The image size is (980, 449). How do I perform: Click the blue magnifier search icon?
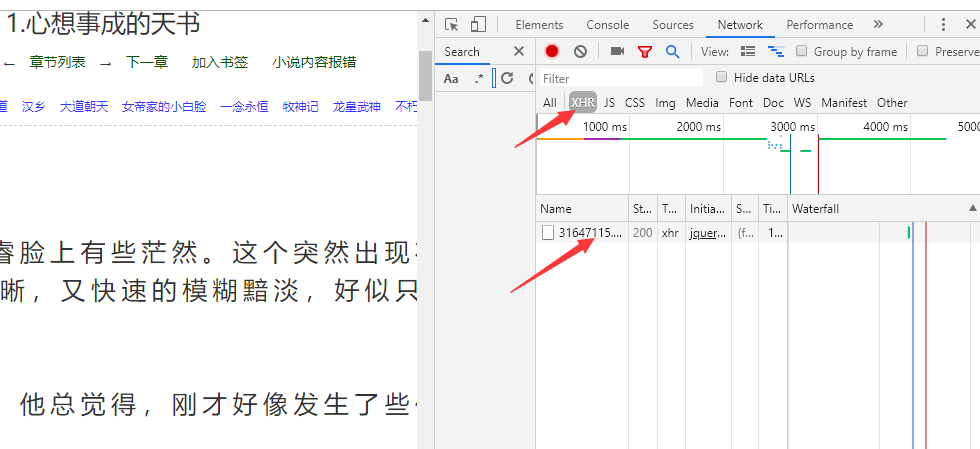tap(672, 51)
